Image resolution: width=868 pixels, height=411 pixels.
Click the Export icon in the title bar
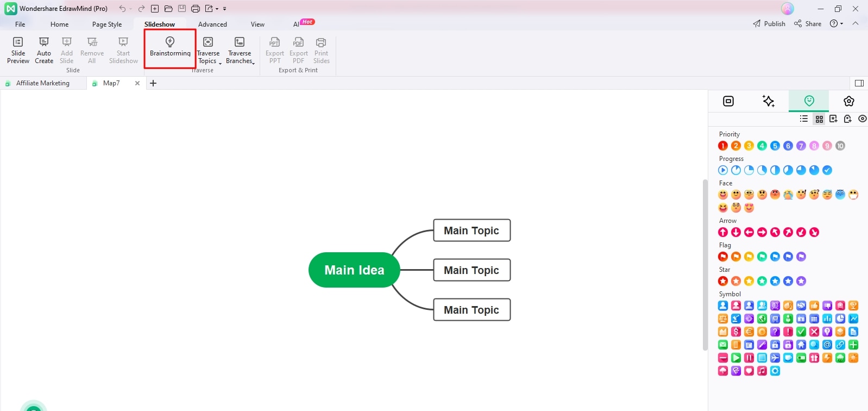click(209, 9)
